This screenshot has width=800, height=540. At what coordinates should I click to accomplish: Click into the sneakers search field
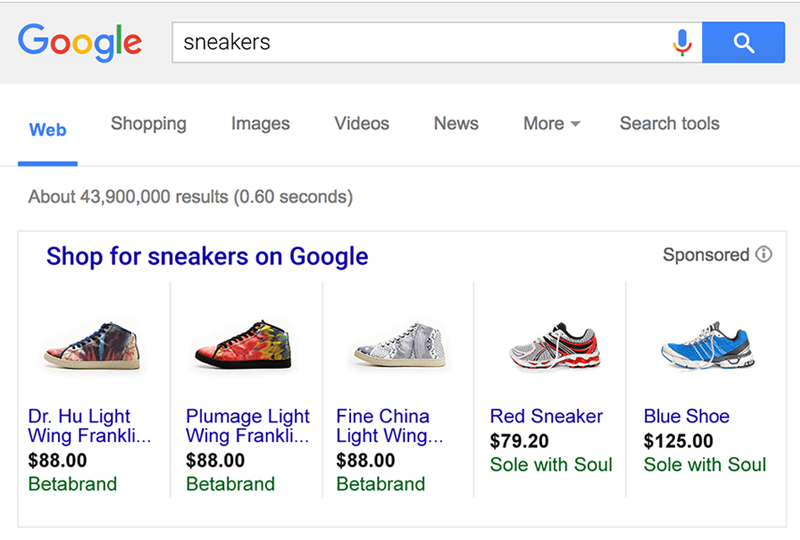[420, 42]
